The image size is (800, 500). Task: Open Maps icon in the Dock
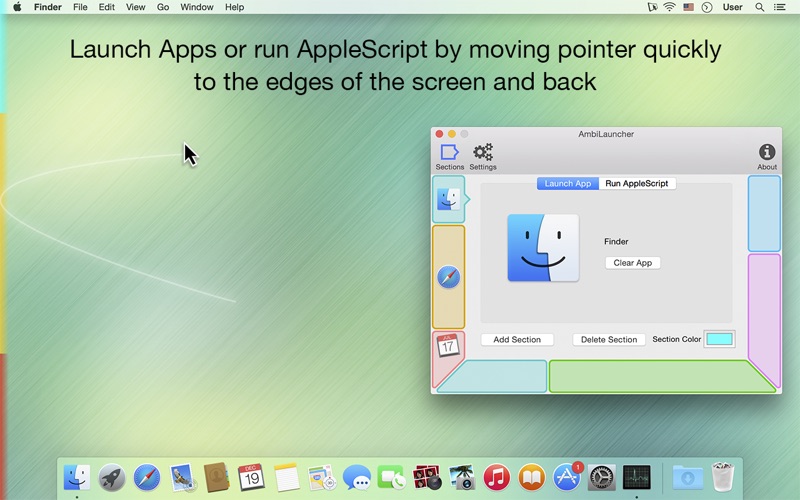[x=321, y=478]
